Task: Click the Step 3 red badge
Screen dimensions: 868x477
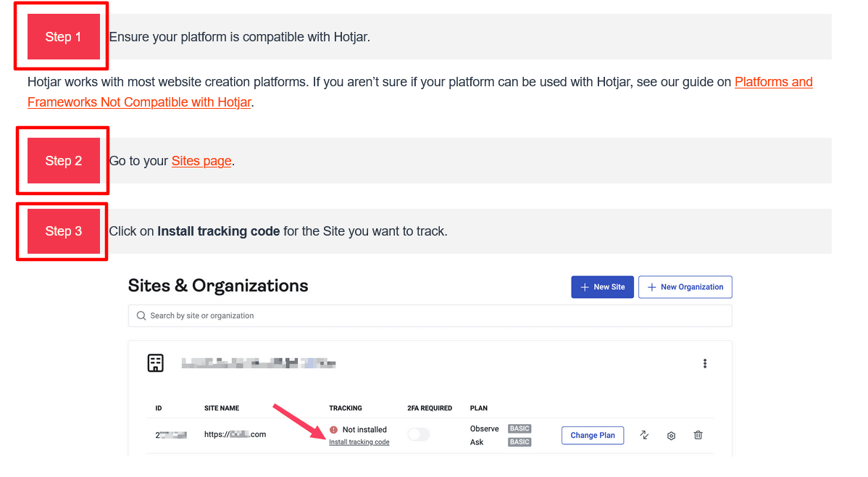Action: click(62, 231)
